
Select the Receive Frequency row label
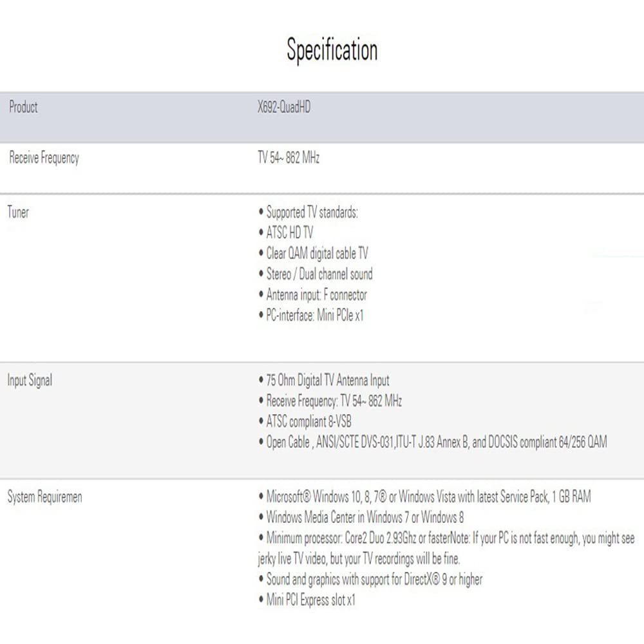coord(44,158)
